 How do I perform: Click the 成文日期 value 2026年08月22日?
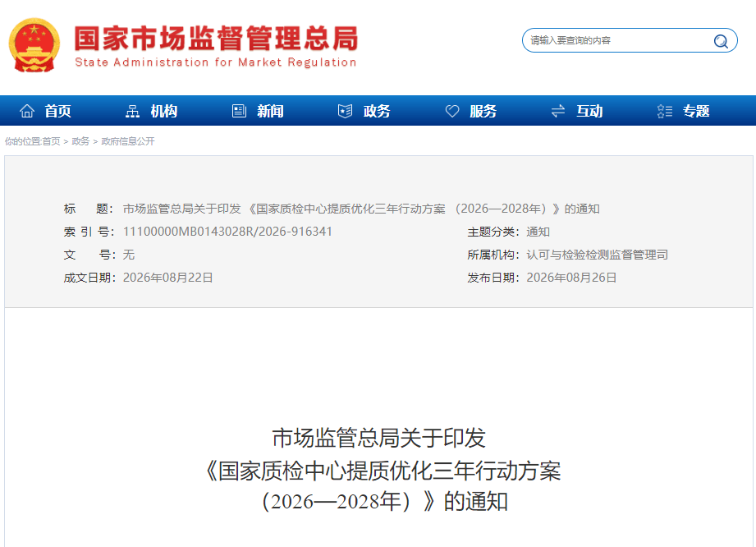pos(167,278)
